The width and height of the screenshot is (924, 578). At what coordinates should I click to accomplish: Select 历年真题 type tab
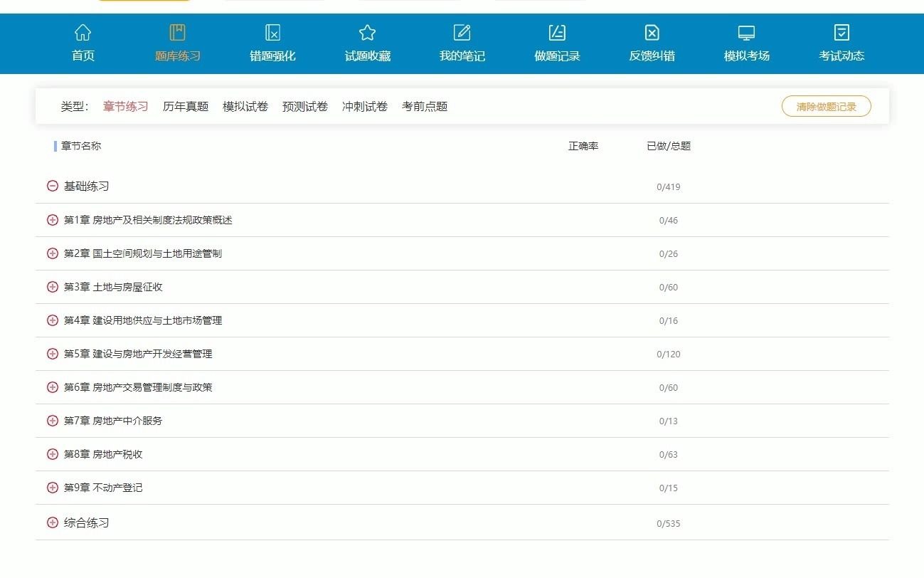pyautogui.click(x=186, y=107)
